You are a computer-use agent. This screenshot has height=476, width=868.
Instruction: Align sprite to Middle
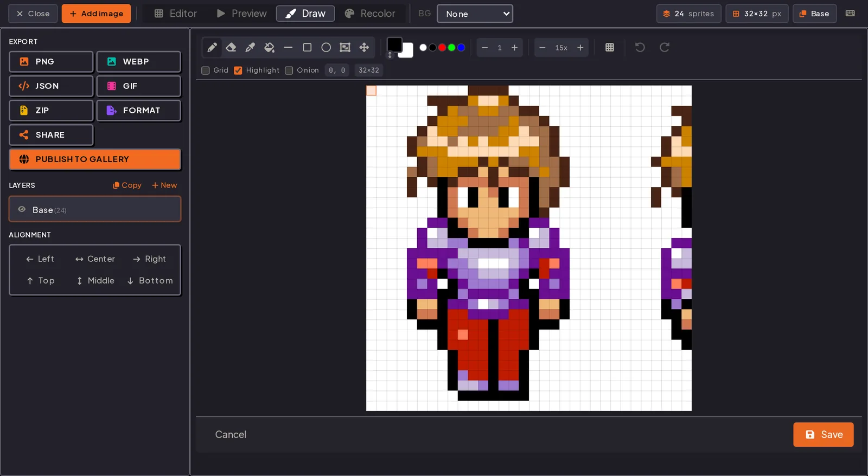(x=95, y=281)
